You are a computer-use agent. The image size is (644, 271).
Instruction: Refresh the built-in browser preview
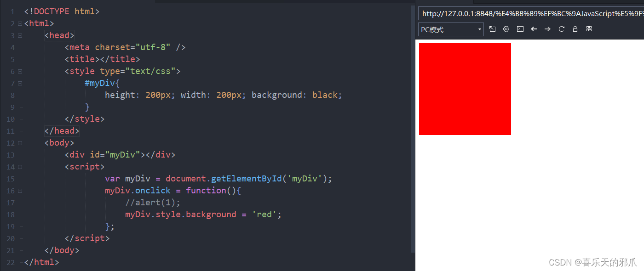click(x=561, y=29)
